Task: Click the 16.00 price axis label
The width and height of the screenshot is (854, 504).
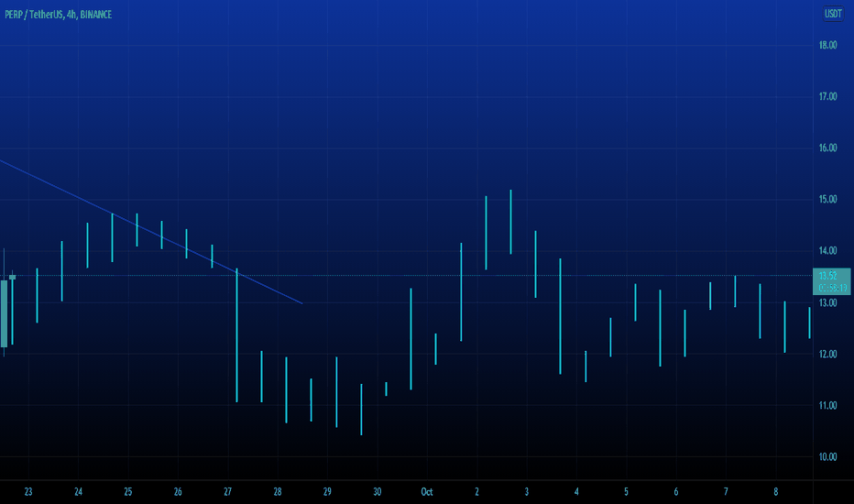Action: pyautogui.click(x=827, y=148)
